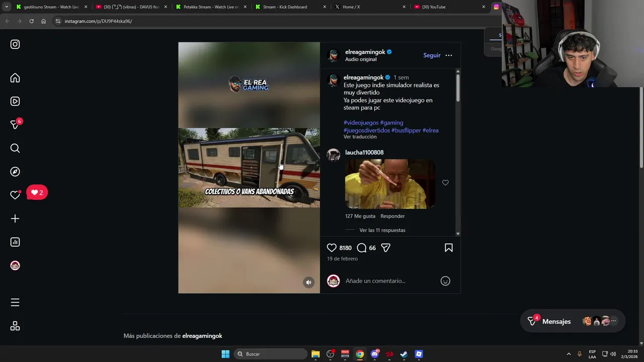The image size is (644, 362).
Task: Open the More hamburger menu
Action: tap(15, 302)
